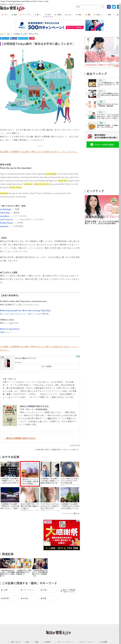The width and height of the screenshot is (121, 644).
Task: Open the 注目の人 navigation item
Action: 98,15
